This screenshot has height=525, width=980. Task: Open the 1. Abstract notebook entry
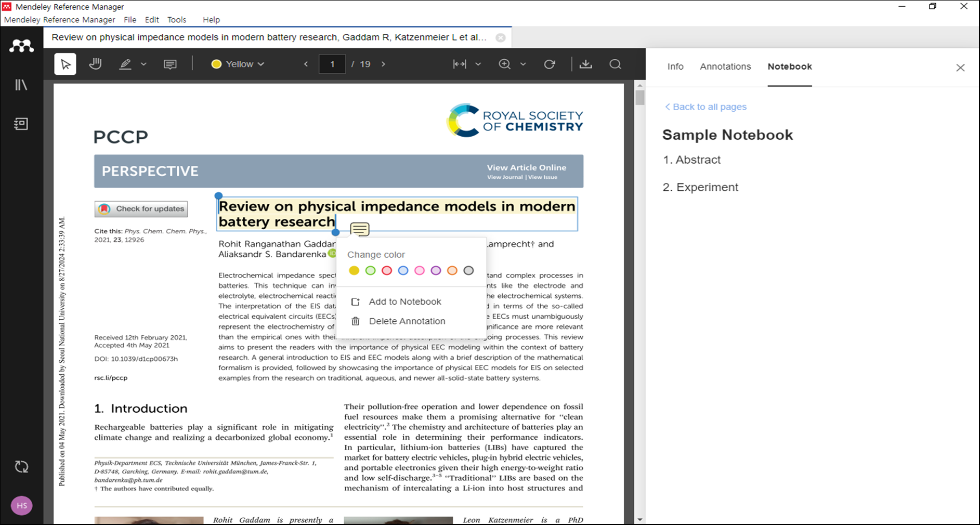click(x=692, y=160)
